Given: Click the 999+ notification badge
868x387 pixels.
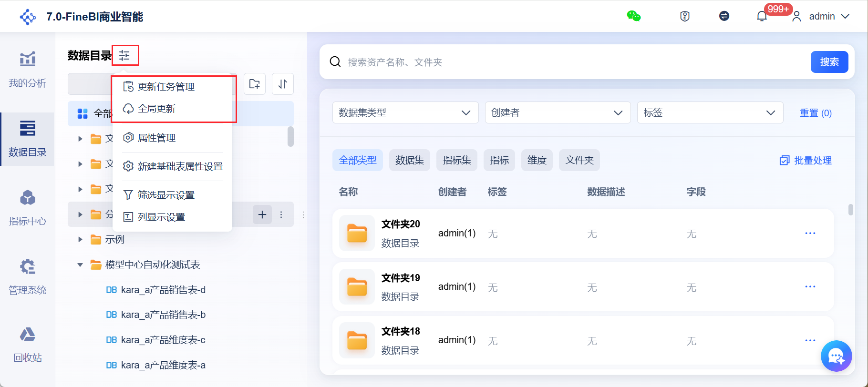Looking at the screenshot, I should point(778,9).
